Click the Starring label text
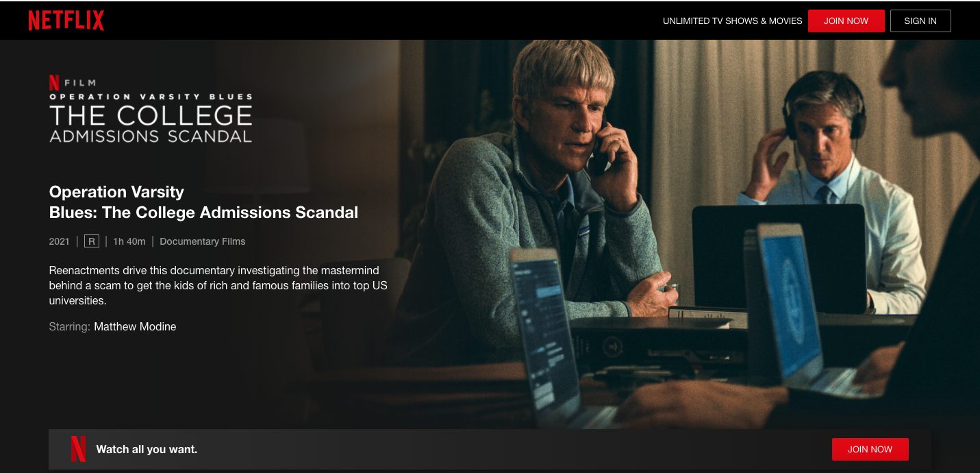This screenshot has height=473, width=980. pos(69,326)
